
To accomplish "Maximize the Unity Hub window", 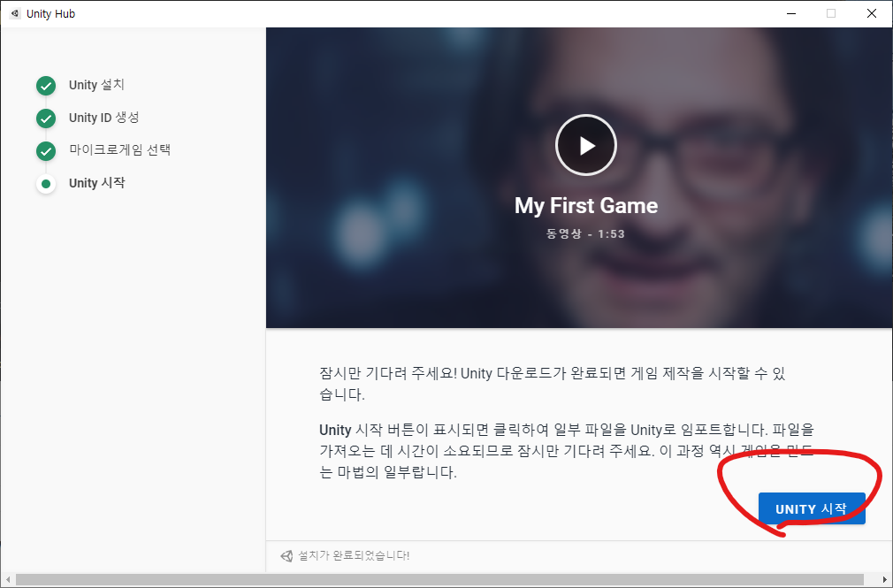I will [831, 13].
